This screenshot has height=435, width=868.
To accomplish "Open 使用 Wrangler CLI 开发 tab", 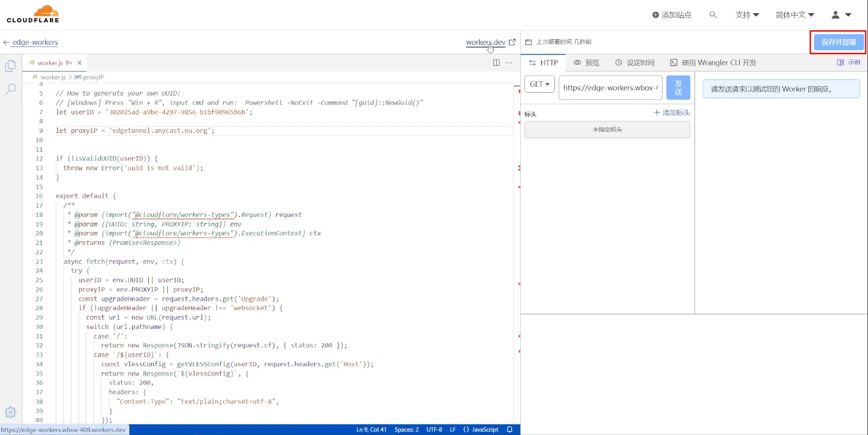I will [713, 63].
